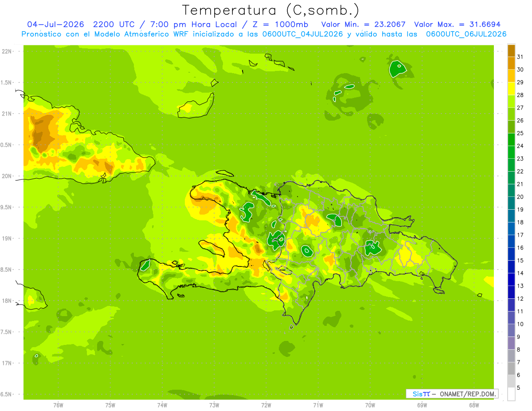This screenshot has width=532, height=411.
Task: Click the legend value label '28'
Action: (x=520, y=95)
